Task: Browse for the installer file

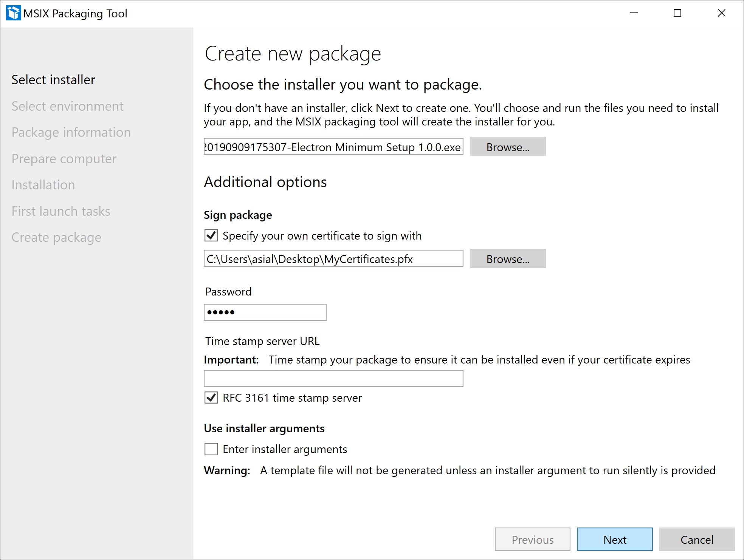Action: (507, 147)
